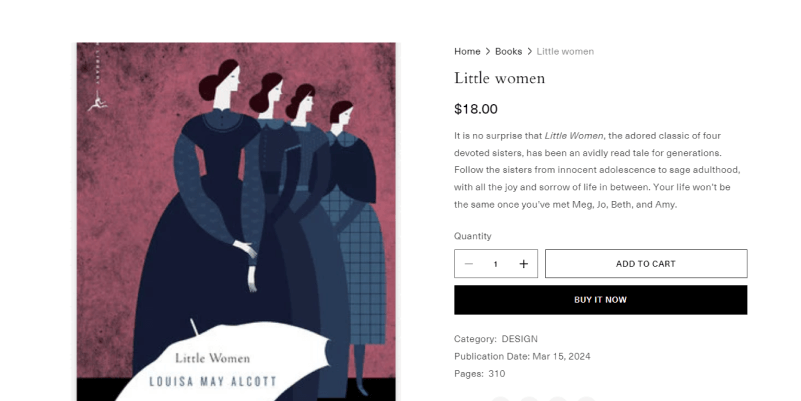Open the DESIGN category link
Viewport: 801px width, 401px height.
pos(519,339)
